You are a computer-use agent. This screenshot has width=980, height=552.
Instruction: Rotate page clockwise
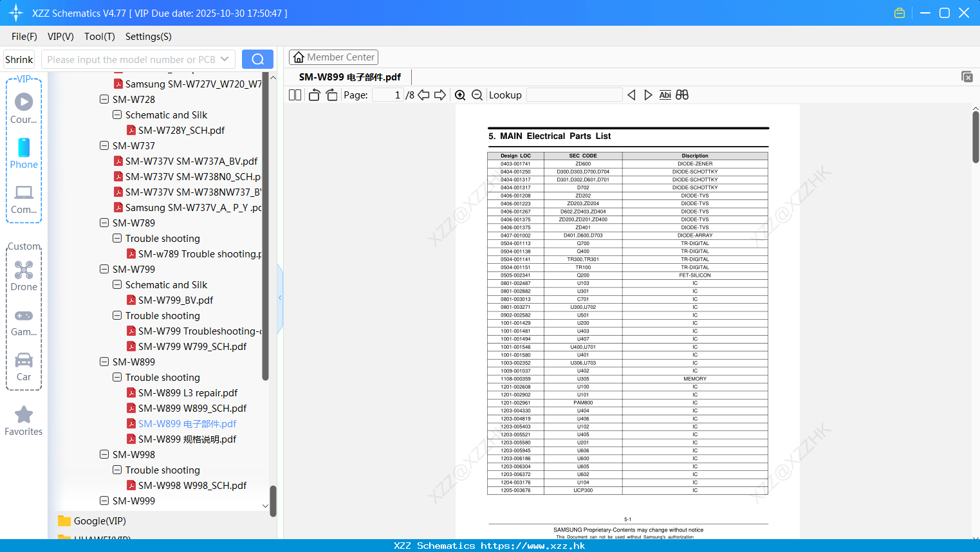coord(331,95)
